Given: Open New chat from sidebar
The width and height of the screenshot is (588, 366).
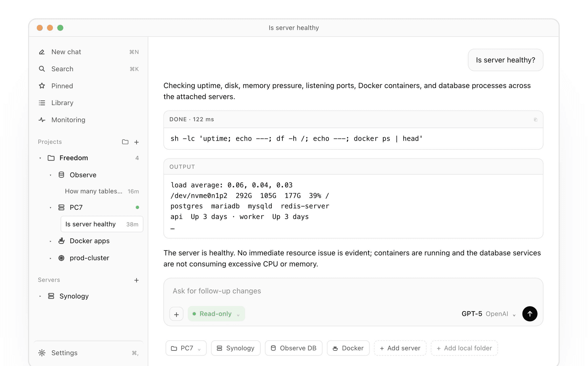Looking at the screenshot, I should click(x=89, y=52).
